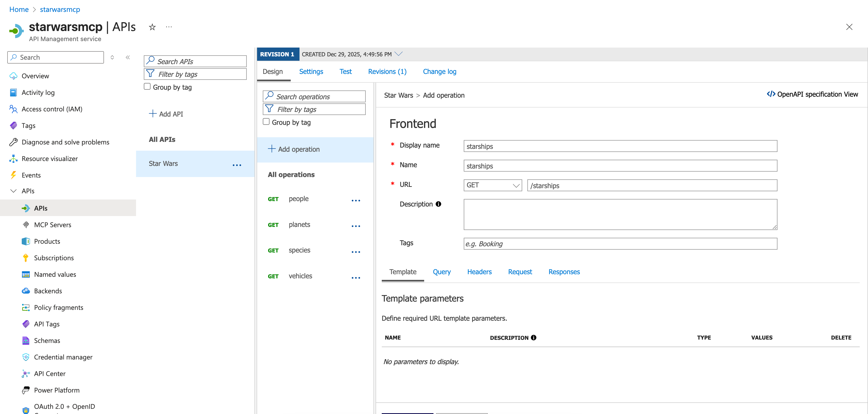Open the GET method dropdown next to URL
This screenshot has width=868, height=414.
click(x=492, y=185)
